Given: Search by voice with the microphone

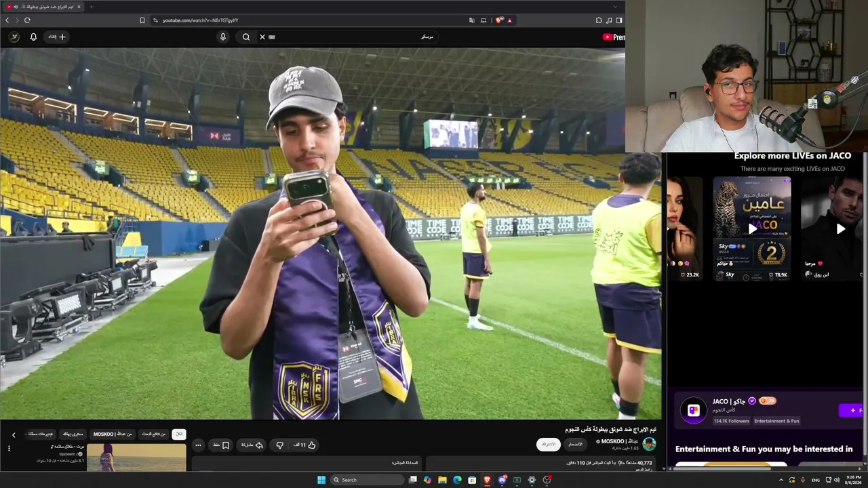Looking at the screenshot, I should tap(222, 37).
